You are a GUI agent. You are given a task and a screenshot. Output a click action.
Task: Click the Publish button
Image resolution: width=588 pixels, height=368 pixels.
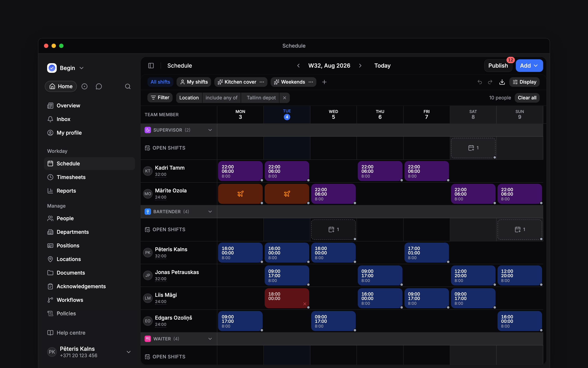498,66
